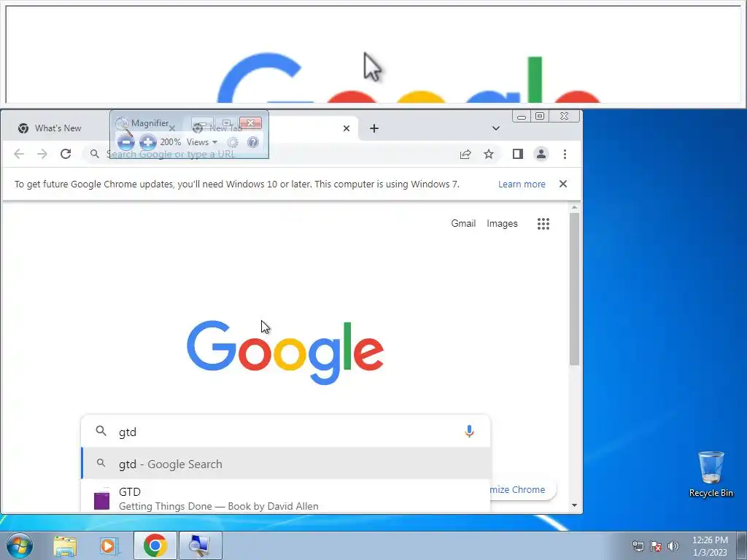Click Chrome back arrow
This screenshot has height=560, width=747.
tap(19, 154)
